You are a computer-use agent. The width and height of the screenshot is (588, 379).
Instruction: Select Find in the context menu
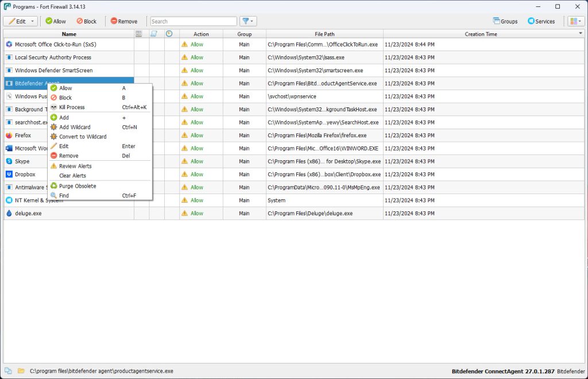[100, 195]
